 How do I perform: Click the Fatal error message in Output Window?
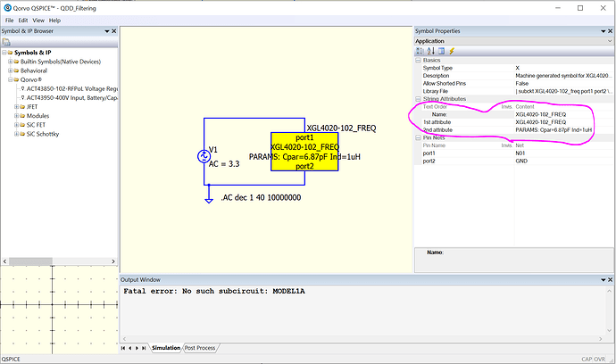pos(214,292)
